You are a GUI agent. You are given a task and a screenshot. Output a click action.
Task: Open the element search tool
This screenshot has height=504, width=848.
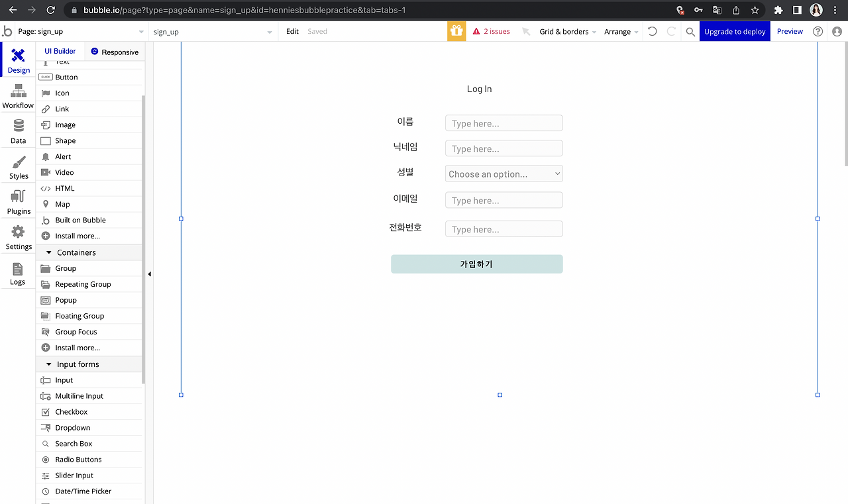click(x=690, y=31)
